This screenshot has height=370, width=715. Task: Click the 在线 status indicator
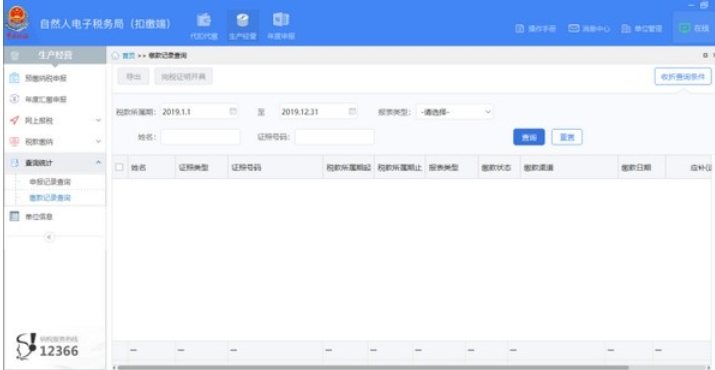(x=694, y=28)
